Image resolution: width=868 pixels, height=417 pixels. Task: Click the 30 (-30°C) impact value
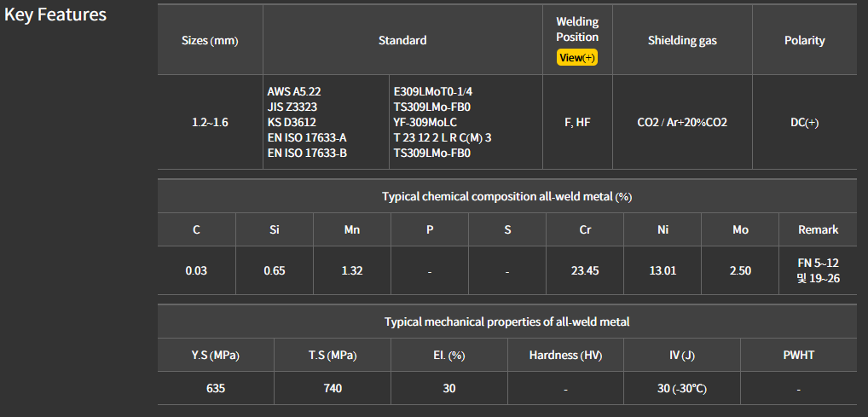[x=682, y=388]
